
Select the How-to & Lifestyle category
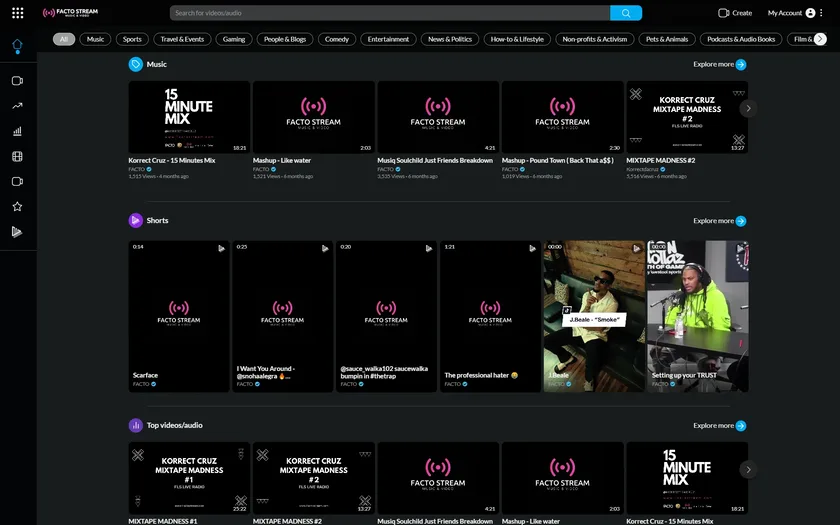(517, 39)
